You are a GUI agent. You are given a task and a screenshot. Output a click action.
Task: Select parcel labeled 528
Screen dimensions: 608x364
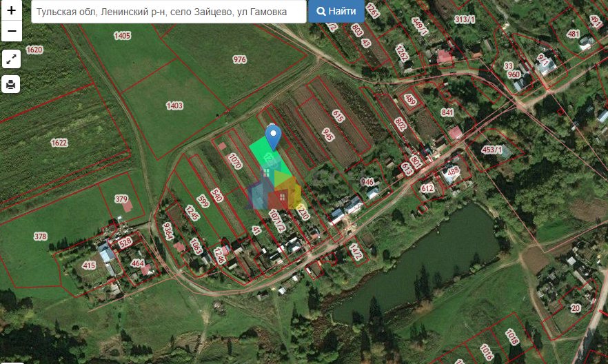pyautogui.click(x=125, y=243)
